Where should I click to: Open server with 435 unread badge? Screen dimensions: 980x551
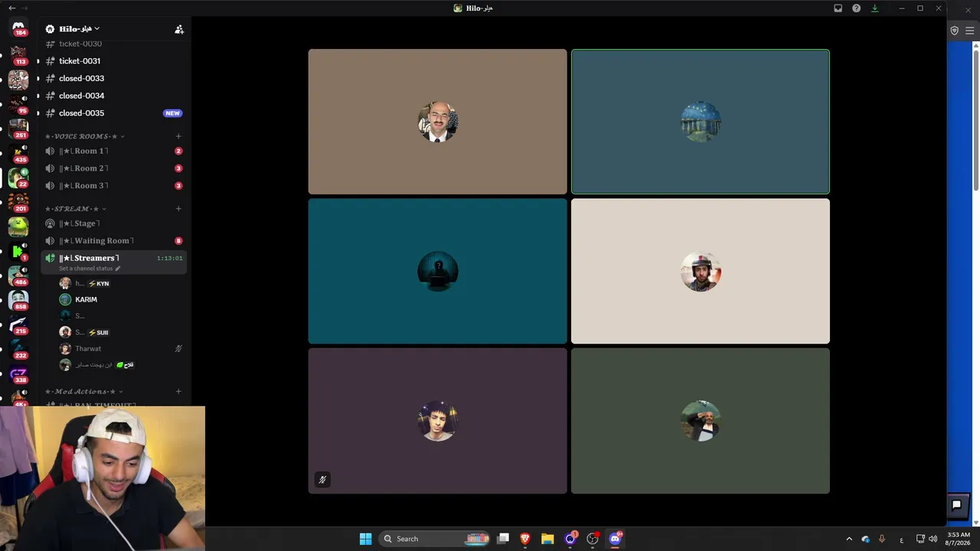coord(18,153)
